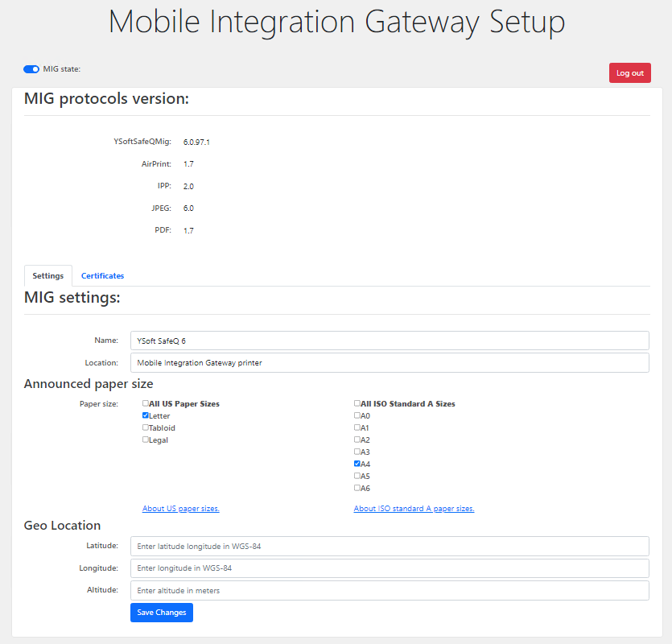The height and width of the screenshot is (644, 672).
Task: Toggle the MIG state switch
Action: 31,69
